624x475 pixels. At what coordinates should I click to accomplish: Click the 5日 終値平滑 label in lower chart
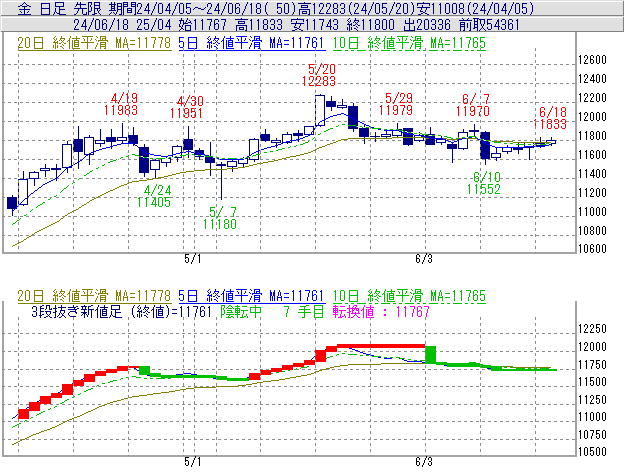pyautogui.click(x=252, y=296)
